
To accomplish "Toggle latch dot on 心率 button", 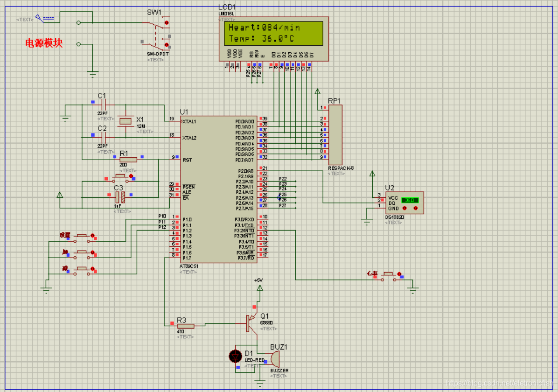I will 399,274.
